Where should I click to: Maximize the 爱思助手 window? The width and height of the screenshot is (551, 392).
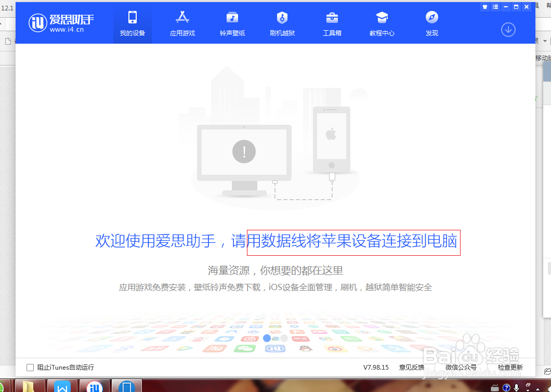click(x=516, y=7)
